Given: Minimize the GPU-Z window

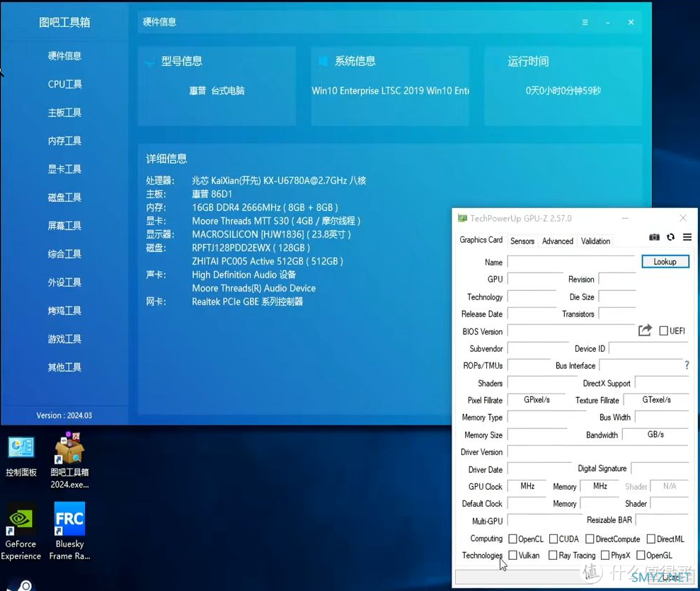Looking at the screenshot, I should click(x=626, y=218).
